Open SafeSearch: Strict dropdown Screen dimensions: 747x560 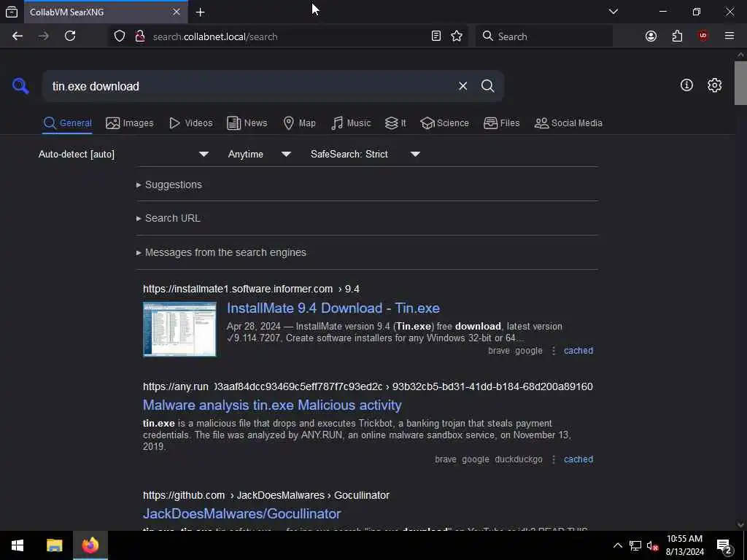365,155
